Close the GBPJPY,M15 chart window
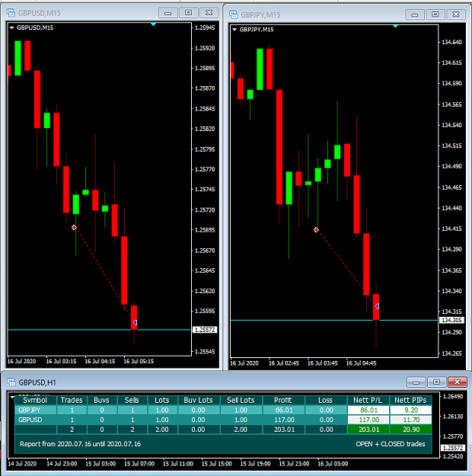The image size is (472, 476). pos(456,14)
